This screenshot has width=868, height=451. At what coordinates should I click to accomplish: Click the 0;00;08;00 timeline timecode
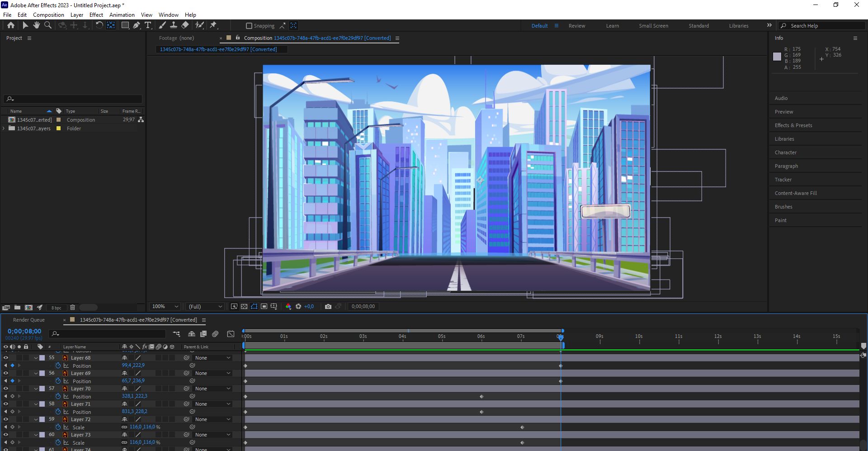[24, 331]
